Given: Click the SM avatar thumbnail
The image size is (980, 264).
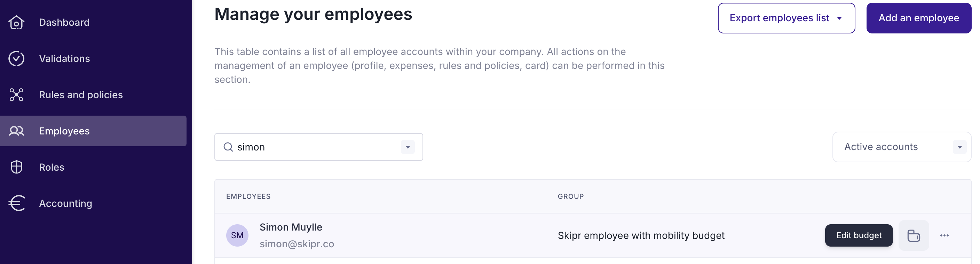Looking at the screenshot, I should tap(237, 235).
